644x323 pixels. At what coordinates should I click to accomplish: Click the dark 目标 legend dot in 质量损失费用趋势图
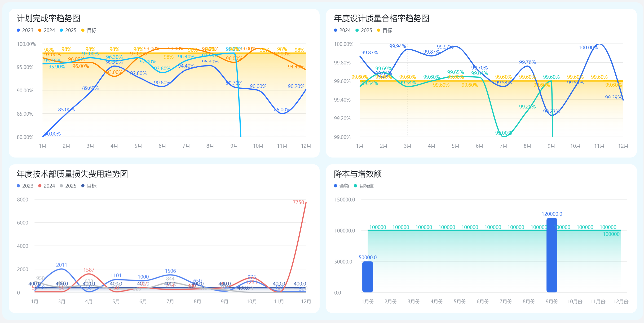coord(83,186)
